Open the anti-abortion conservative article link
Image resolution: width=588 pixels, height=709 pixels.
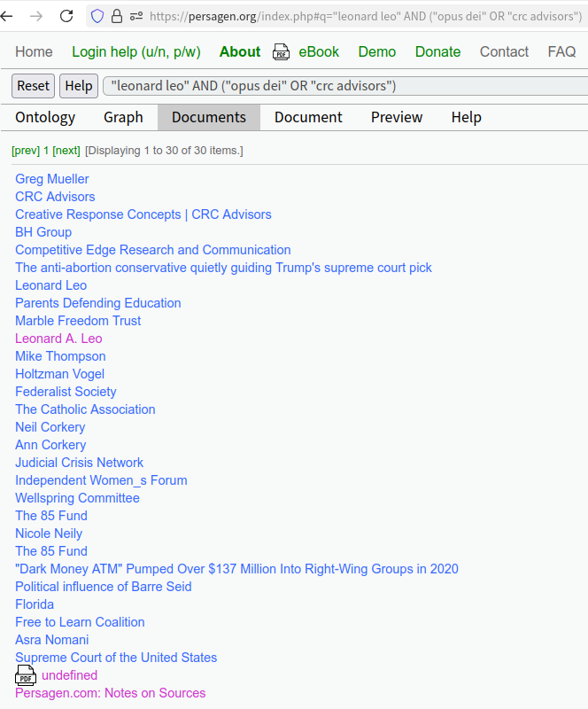coord(223,268)
